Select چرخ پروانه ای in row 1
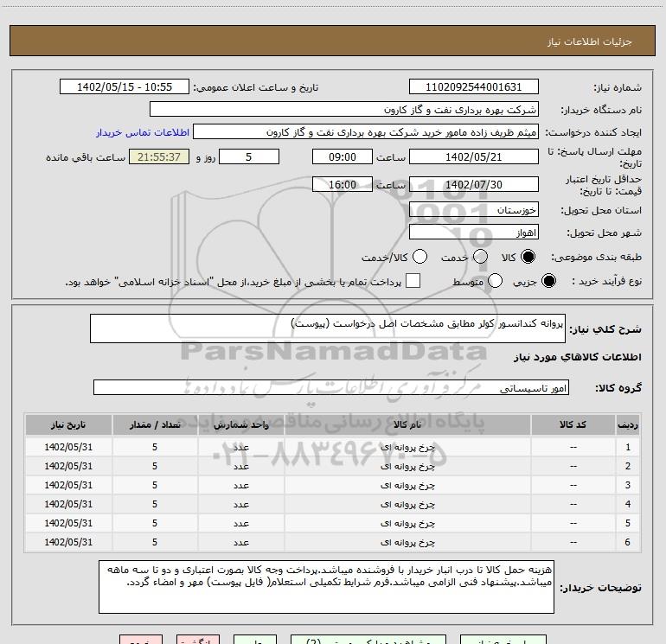Image resolution: width=666 pixels, height=644 pixels. [x=407, y=447]
